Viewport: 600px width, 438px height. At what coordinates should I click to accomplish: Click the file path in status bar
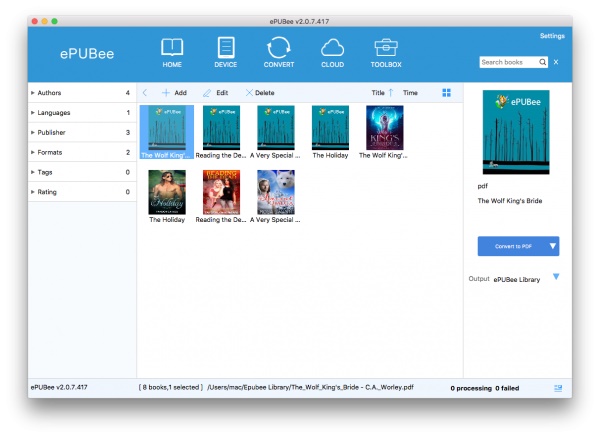pyautogui.click(x=310, y=387)
